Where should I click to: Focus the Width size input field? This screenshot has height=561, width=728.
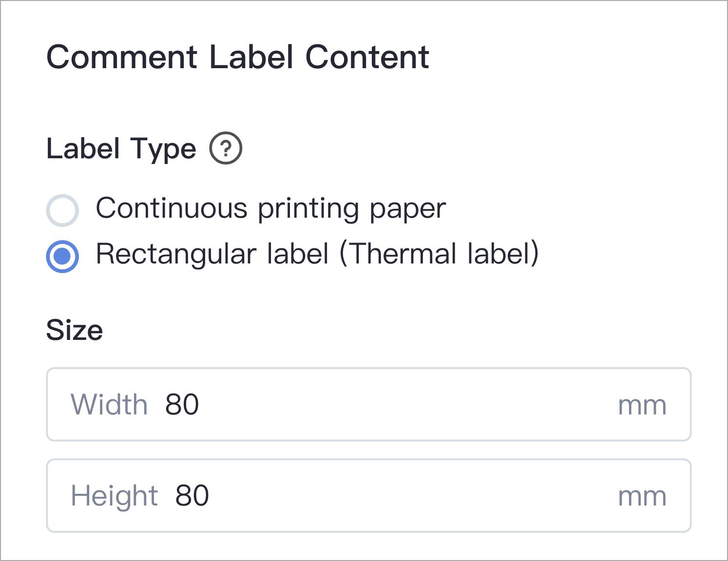coord(369,405)
